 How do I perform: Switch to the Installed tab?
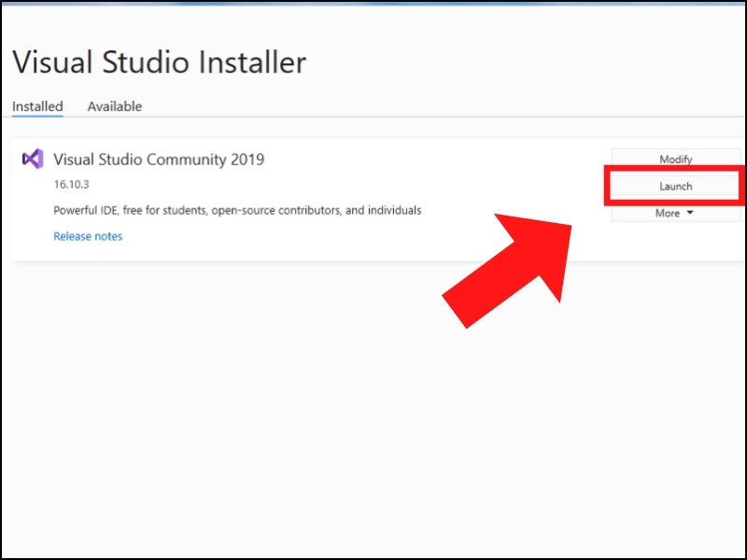coord(37,106)
